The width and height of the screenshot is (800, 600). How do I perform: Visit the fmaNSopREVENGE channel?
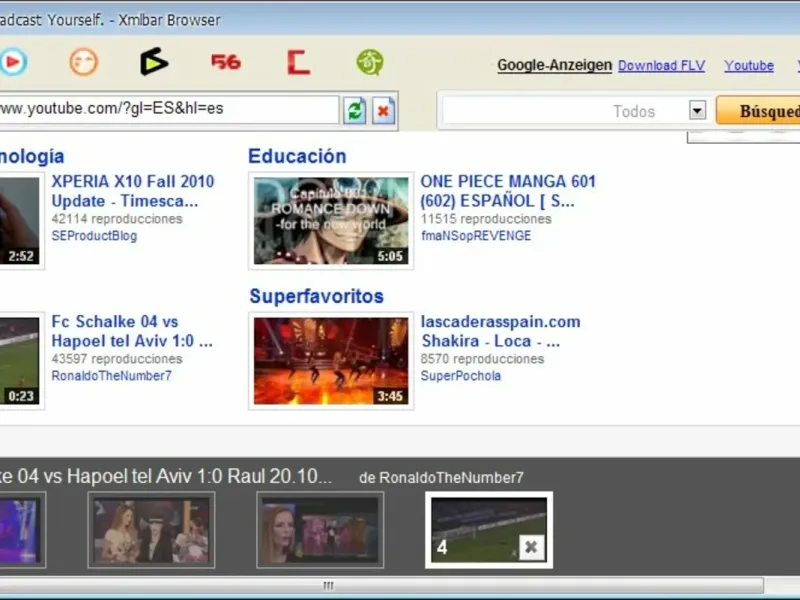476,236
